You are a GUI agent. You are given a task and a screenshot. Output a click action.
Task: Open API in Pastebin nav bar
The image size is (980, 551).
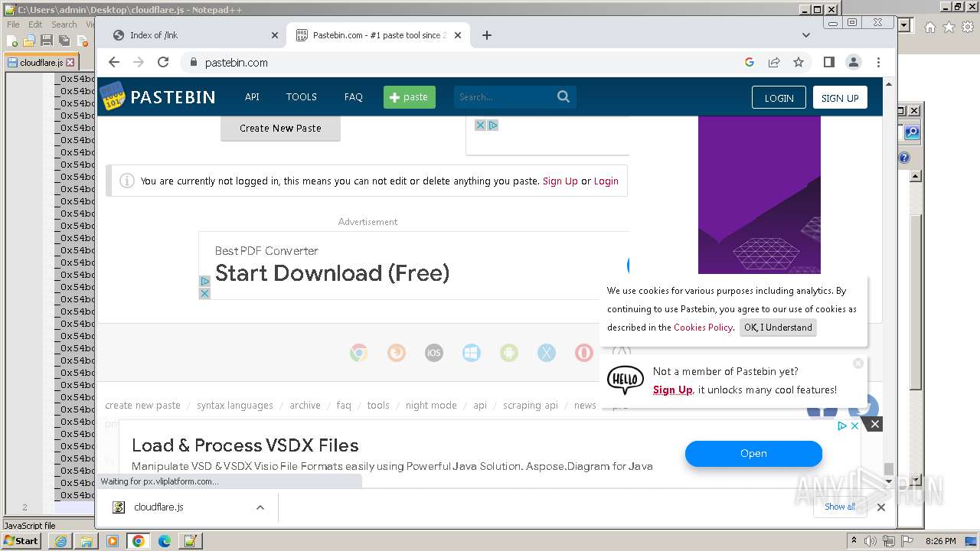tap(252, 97)
